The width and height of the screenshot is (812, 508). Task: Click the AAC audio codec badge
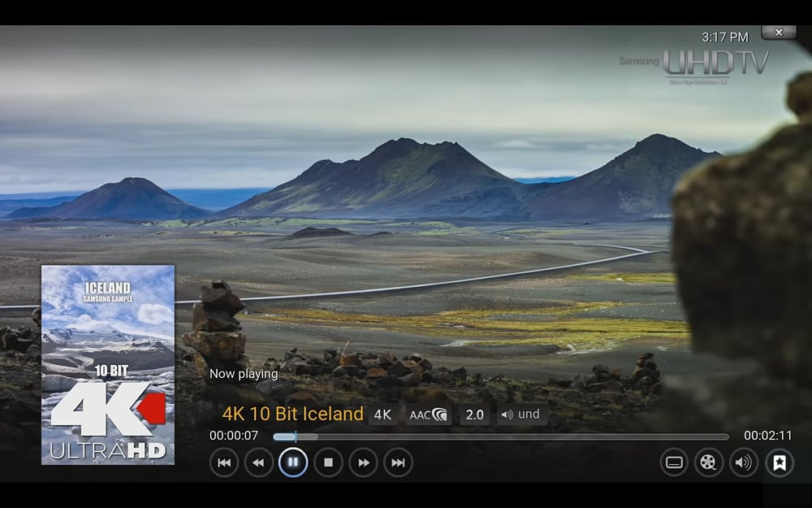click(428, 415)
